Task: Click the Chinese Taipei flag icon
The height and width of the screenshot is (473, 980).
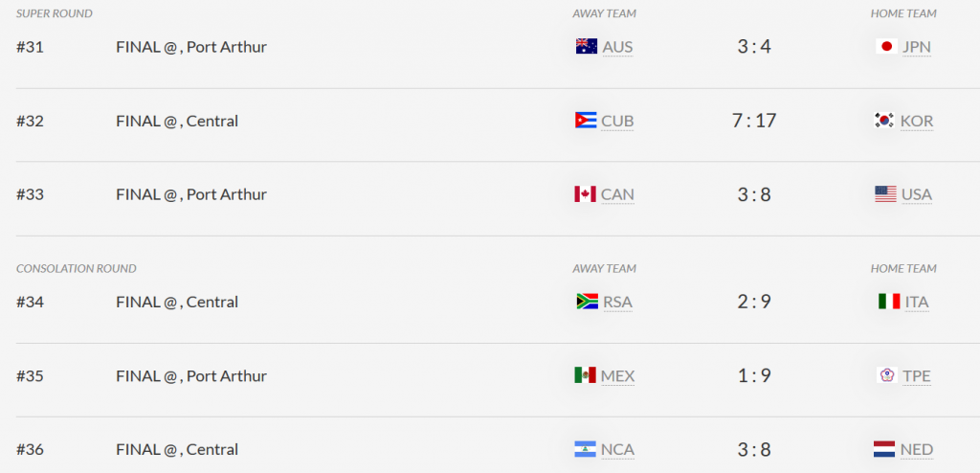Action: pyautogui.click(x=887, y=375)
